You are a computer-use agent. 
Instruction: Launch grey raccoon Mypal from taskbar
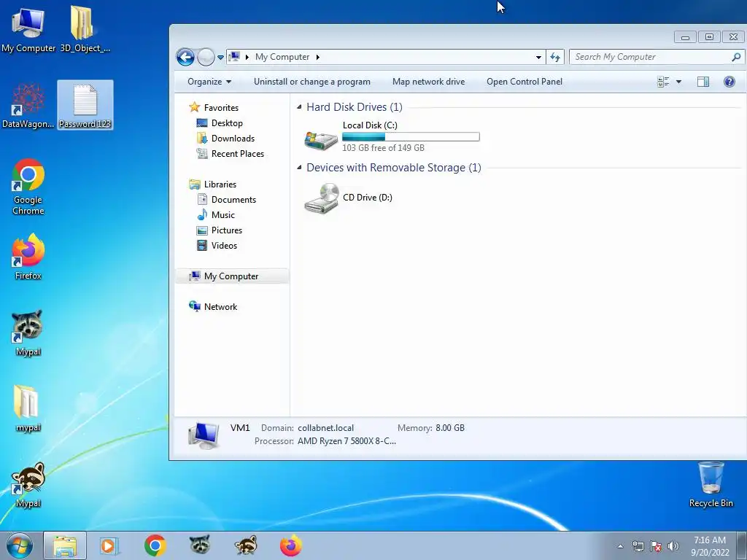(x=200, y=545)
